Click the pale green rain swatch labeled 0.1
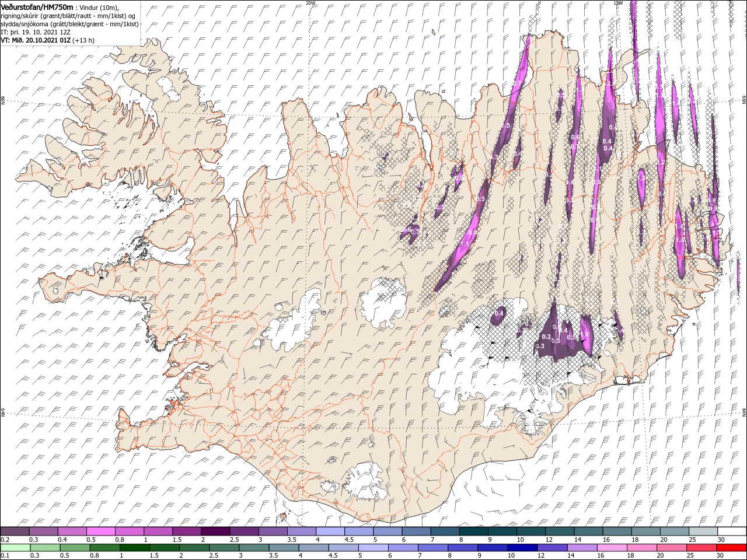Screen dimensions: 747x560 (x=15, y=548)
